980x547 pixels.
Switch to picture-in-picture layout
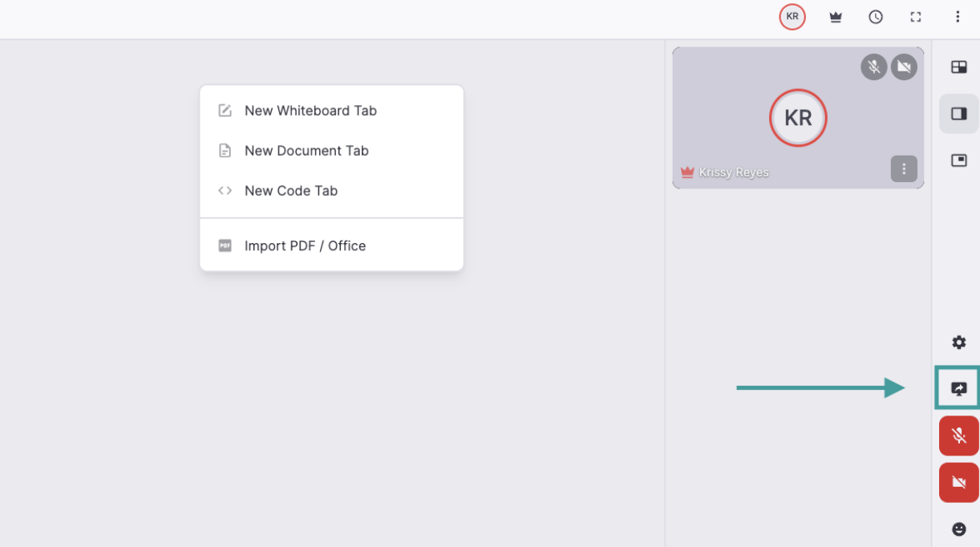(958, 160)
